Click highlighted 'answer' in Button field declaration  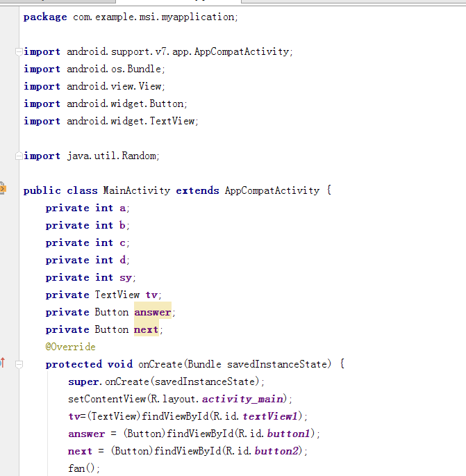click(x=153, y=313)
